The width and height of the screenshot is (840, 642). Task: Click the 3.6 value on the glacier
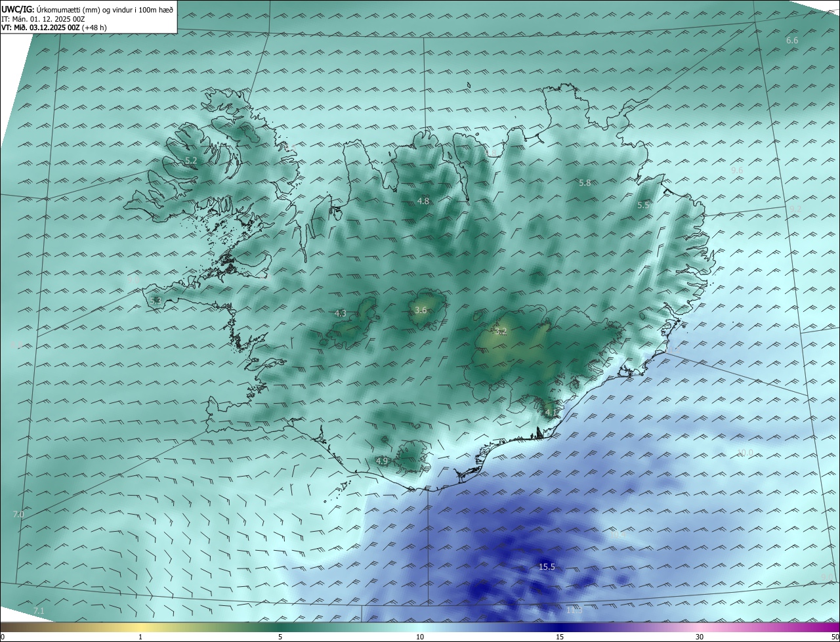421,310
